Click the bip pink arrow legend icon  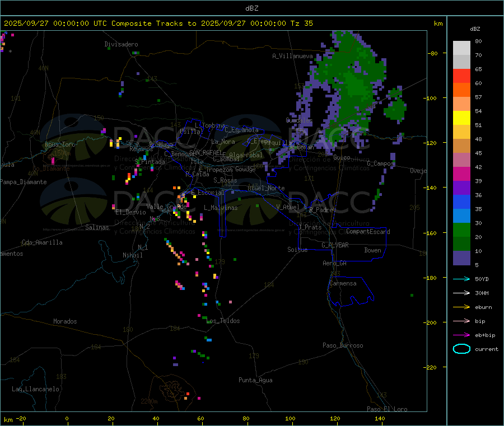461,321
